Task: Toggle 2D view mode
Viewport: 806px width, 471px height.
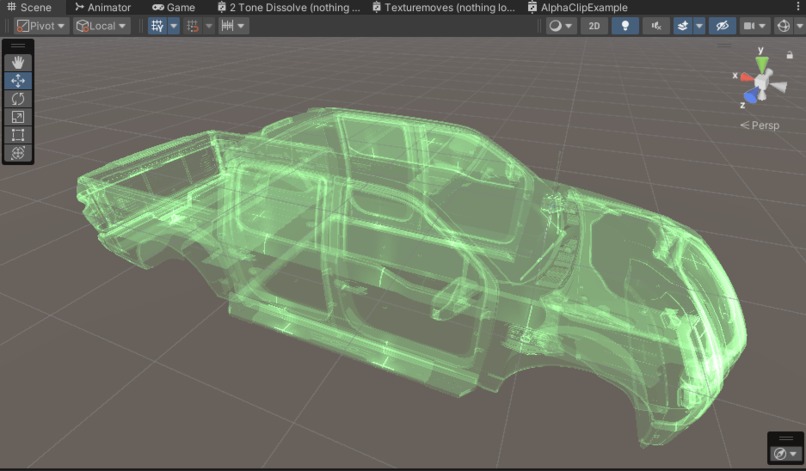Action: click(594, 26)
